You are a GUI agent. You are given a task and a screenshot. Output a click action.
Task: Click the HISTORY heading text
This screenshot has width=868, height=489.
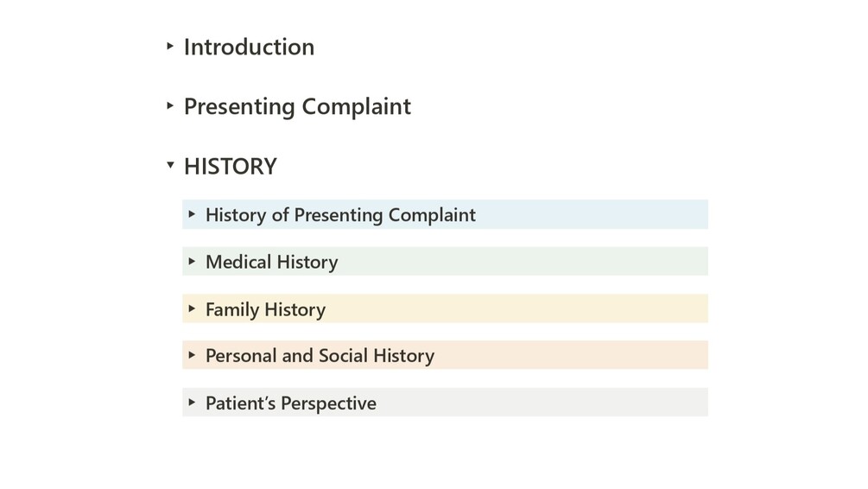pyautogui.click(x=230, y=166)
